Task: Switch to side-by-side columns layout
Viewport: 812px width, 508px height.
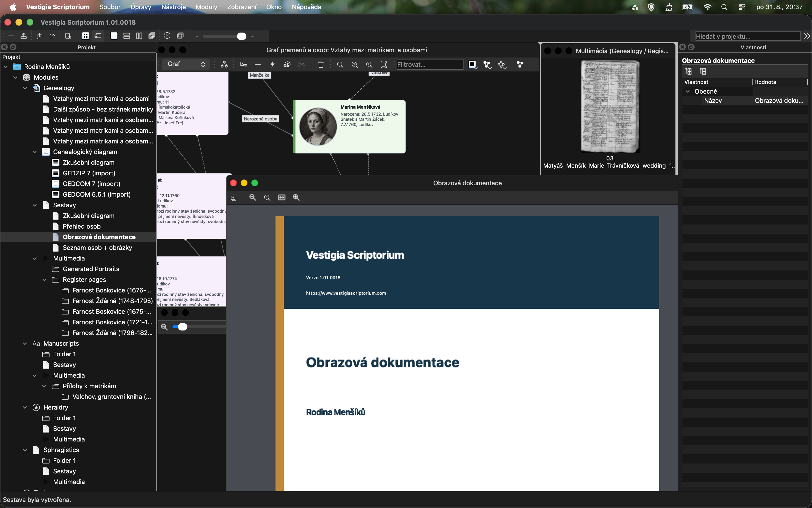Action: pyautogui.click(x=139, y=36)
